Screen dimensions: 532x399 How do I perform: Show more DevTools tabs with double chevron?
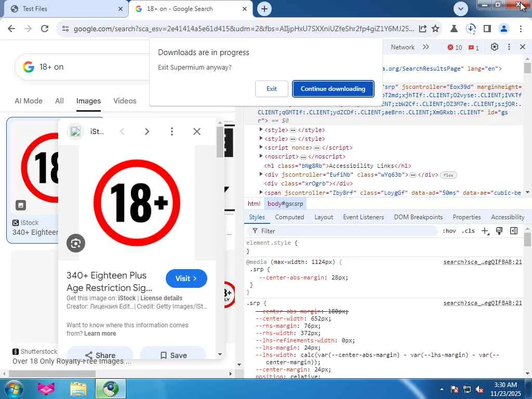click(x=426, y=47)
